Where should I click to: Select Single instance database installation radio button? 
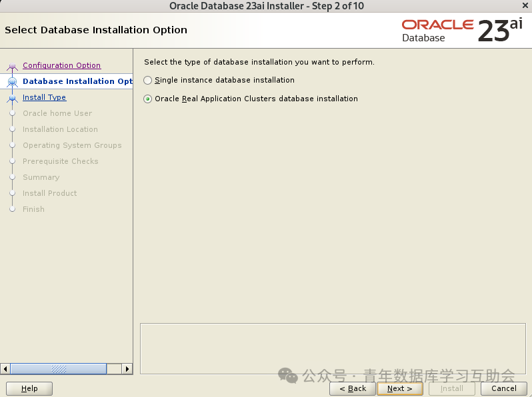pyautogui.click(x=147, y=81)
